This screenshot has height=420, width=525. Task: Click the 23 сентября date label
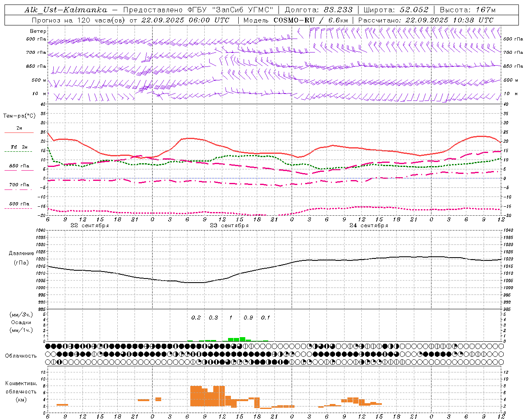[x=229, y=226]
